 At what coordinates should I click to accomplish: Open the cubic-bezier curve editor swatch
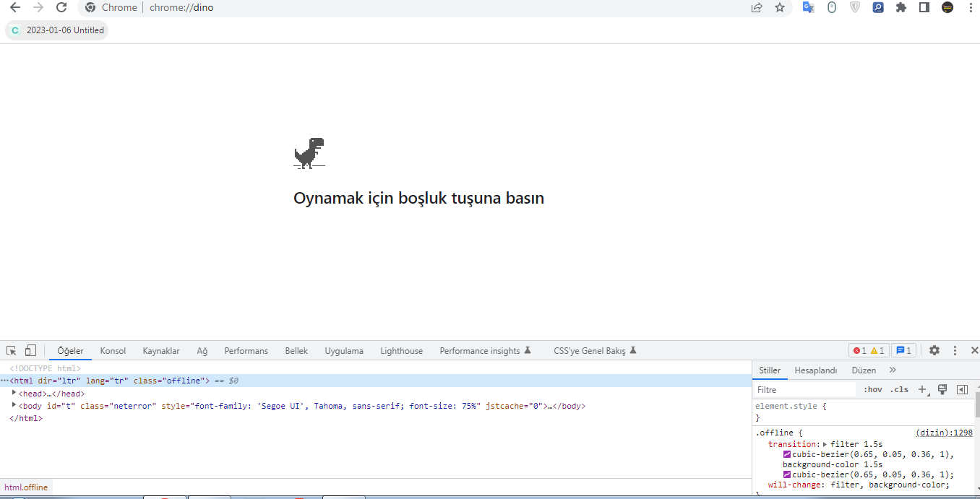point(786,454)
